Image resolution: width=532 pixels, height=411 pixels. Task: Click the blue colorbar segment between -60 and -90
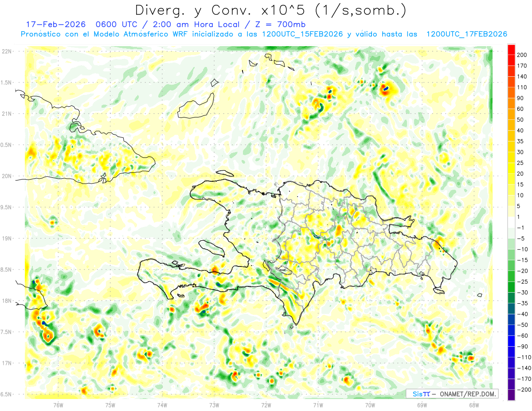pyautogui.click(x=511, y=341)
